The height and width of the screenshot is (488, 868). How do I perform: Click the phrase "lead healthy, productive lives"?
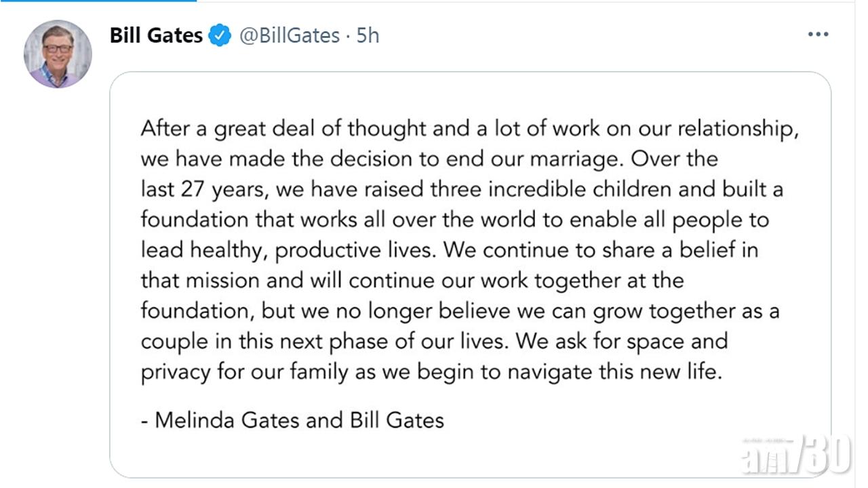click(286, 250)
